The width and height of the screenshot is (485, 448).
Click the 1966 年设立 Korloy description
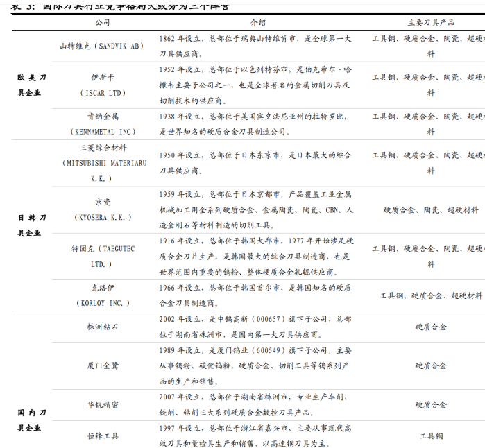click(x=255, y=295)
